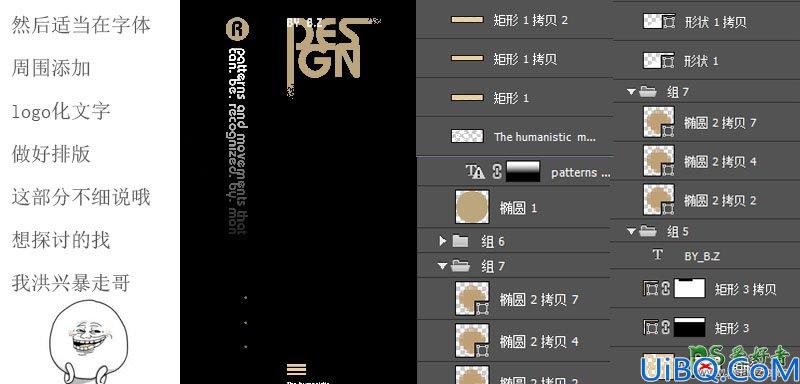Click vector shape icon of layer 矩形 3
This screenshot has height=384, width=800.
650,327
